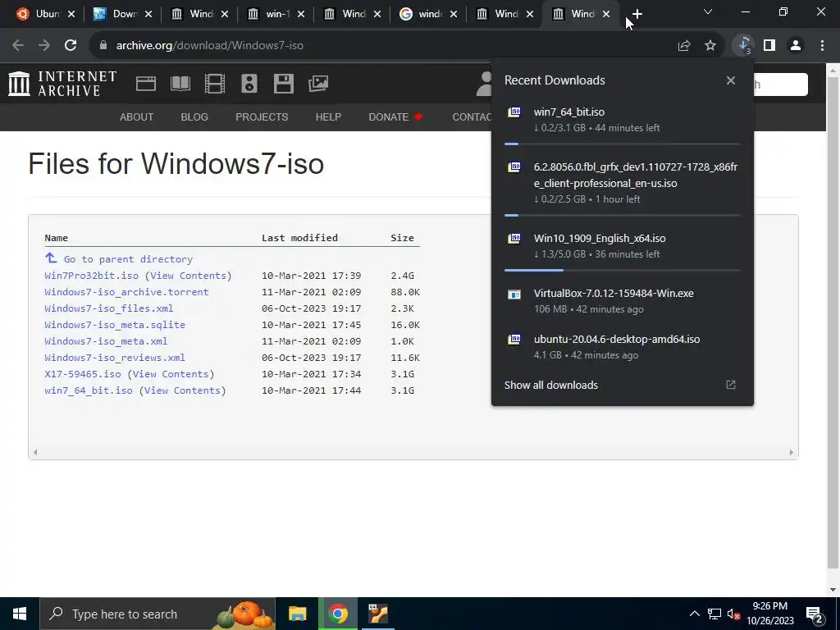Click the user account silhouette on archive.org
840x630 pixels.
point(484,84)
